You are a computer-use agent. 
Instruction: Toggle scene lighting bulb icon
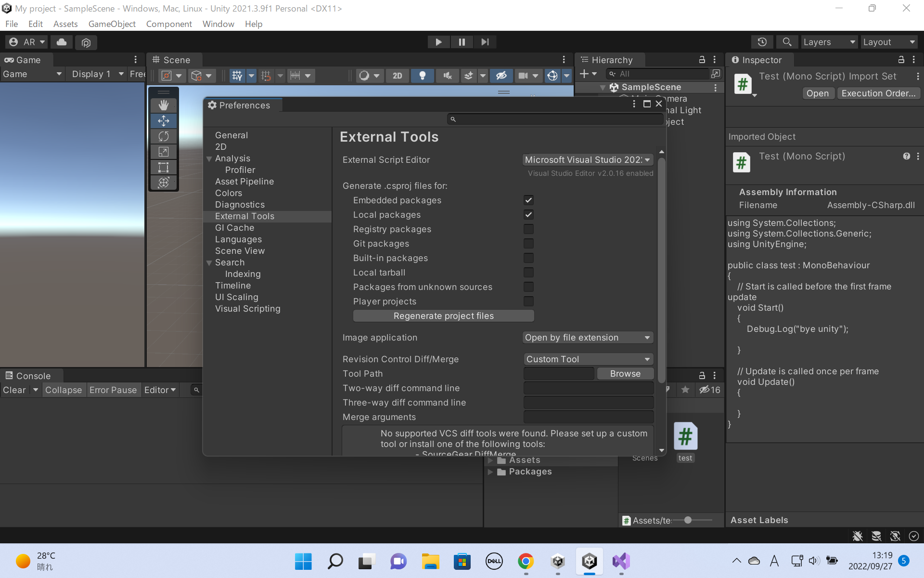click(x=423, y=75)
